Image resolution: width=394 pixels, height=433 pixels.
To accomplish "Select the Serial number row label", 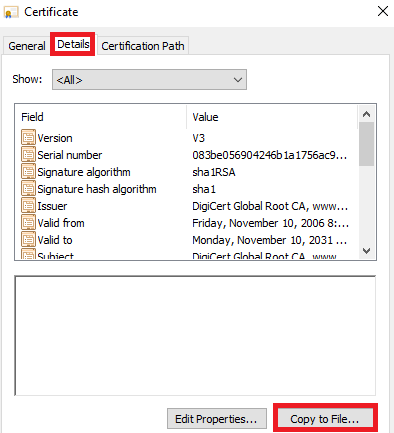I will coord(70,155).
